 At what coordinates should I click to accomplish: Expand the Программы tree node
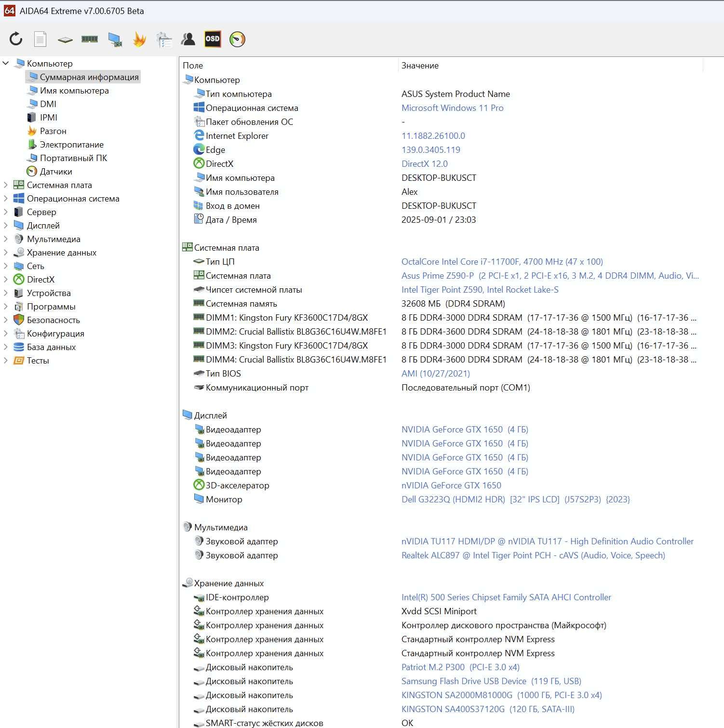tap(6, 306)
